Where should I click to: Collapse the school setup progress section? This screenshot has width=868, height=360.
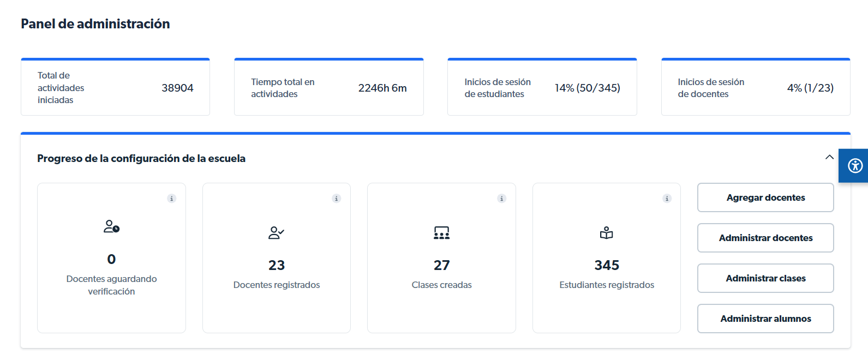click(x=829, y=157)
